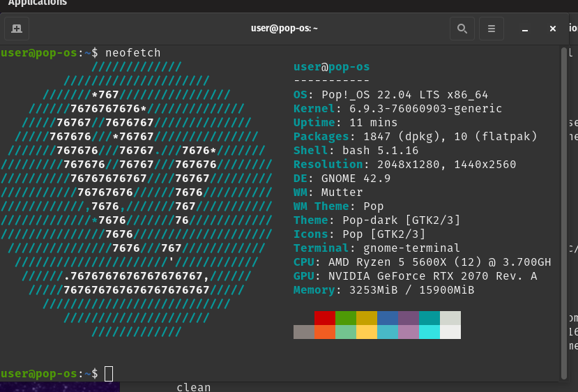This screenshot has height=392, width=578.
Task: Click the green color block in palette
Action: [346, 317]
